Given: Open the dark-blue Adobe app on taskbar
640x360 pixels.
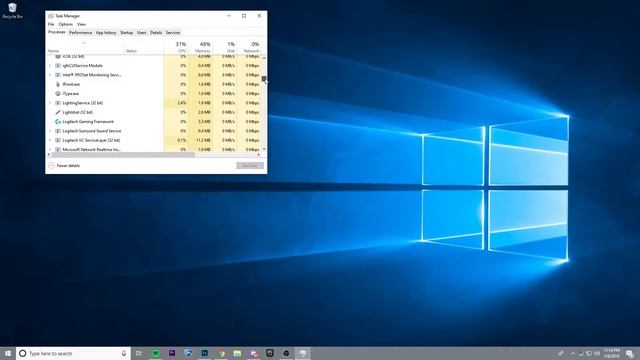Looking at the screenshot, I should click(204, 353).
